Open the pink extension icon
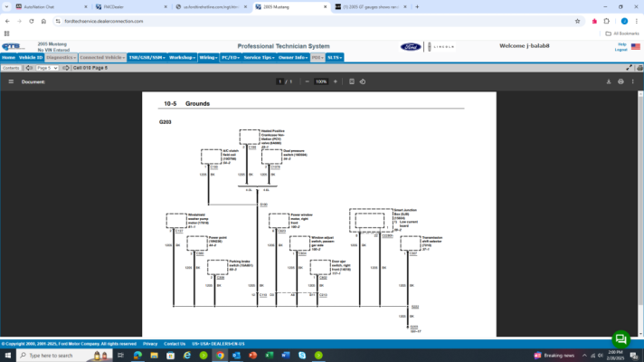This screenshot has height=362, width=644. [x=594, y=21]
